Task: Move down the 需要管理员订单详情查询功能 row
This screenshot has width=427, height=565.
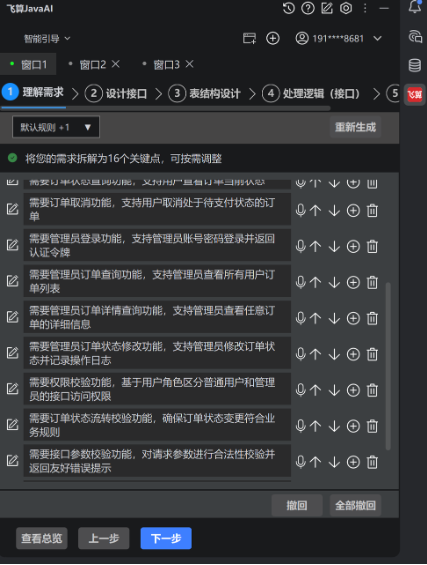Action: coord(334,319)
